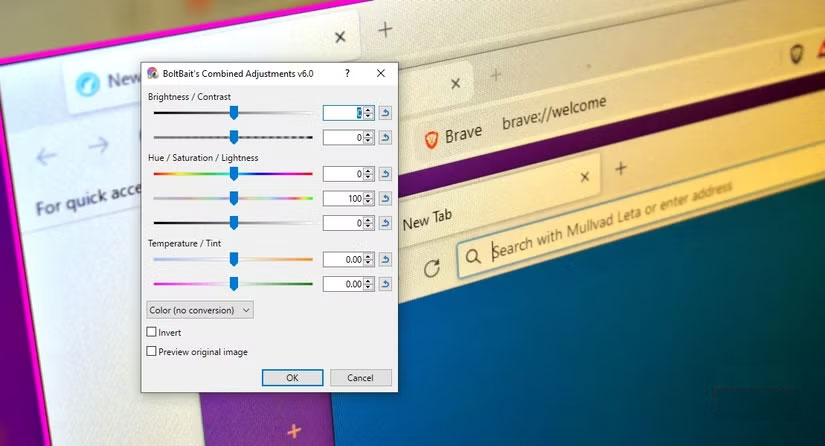Increase Temperature with the up spinner arrow
Viewport: 825px width, 446px height.
pyautogui.click(x=368, y=256)
